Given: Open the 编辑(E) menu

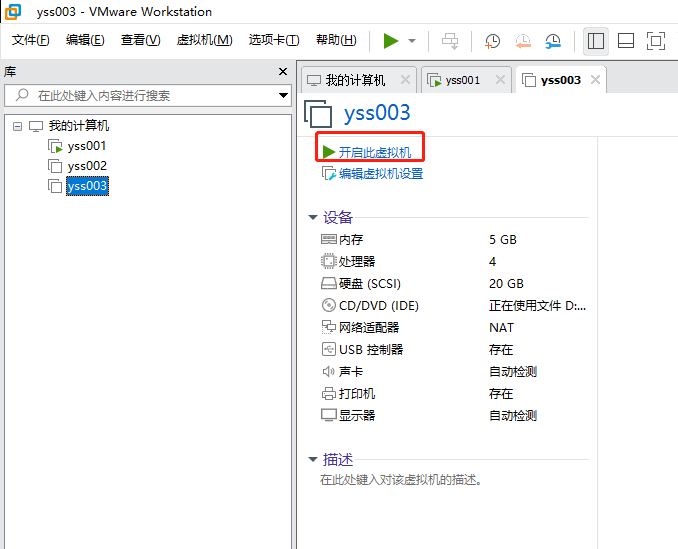Looking at the screenshot, I should (85, 40).
